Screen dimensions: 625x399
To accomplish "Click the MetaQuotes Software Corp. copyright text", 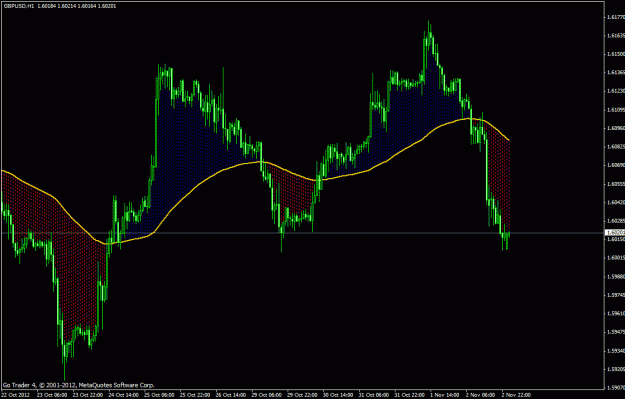I will coord(79,385).
